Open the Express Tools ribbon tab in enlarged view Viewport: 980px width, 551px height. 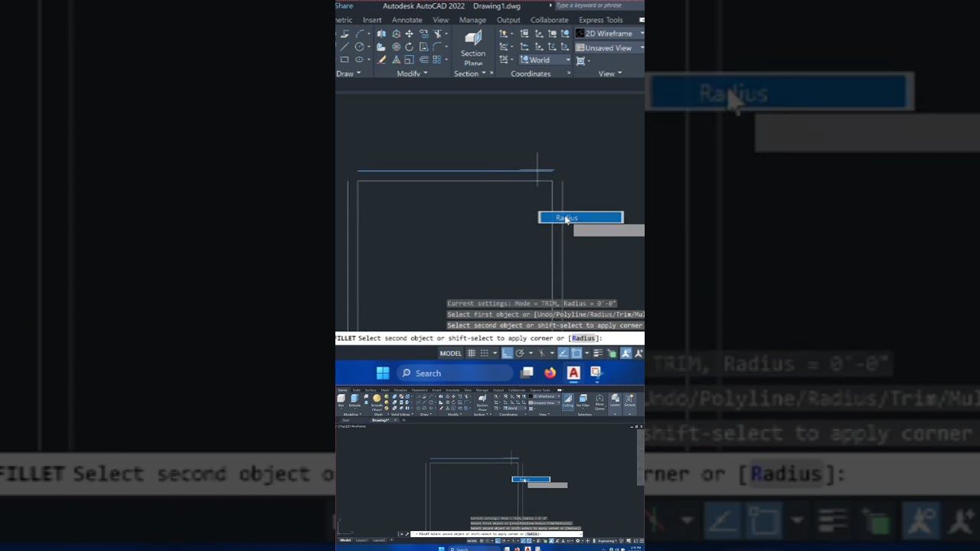[601, 20]
